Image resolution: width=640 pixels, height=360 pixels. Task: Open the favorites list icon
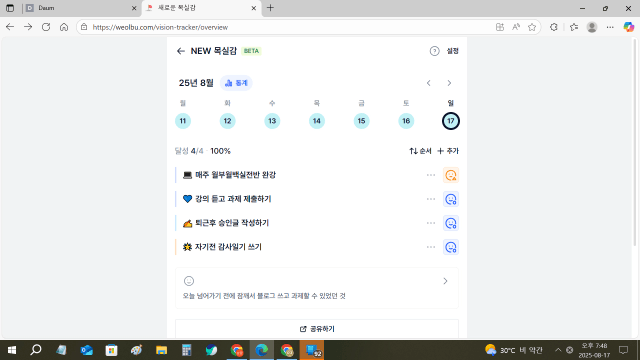click(574, 27)
